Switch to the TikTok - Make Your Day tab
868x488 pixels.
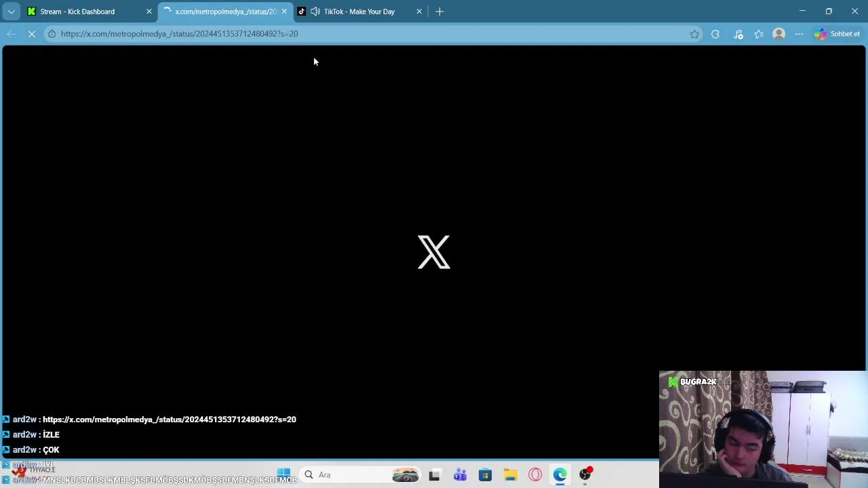tap(359, 12)
